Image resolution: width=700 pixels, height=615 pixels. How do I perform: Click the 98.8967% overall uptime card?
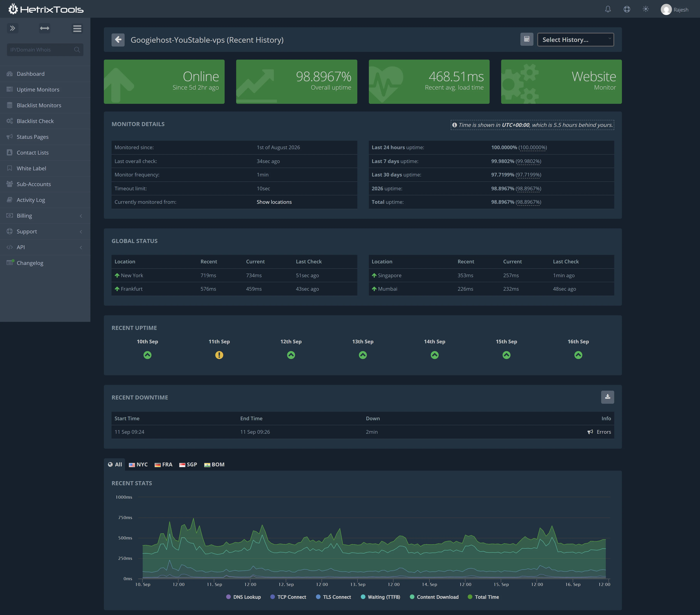pyautogui.click(x=297, y=82)
